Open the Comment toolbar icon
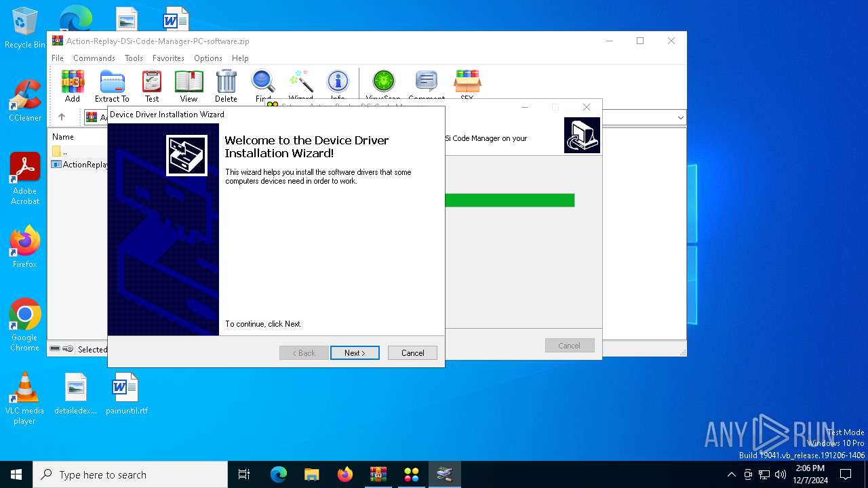Viewport: 868px width, 488px height. coord(427,86)
